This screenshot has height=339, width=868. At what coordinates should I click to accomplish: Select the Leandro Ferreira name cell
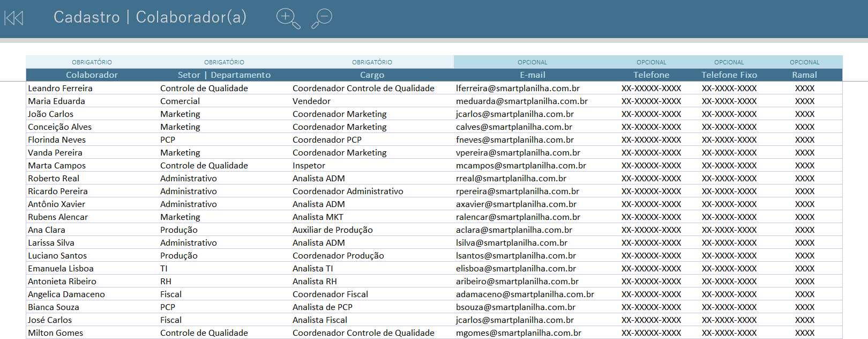60,89
